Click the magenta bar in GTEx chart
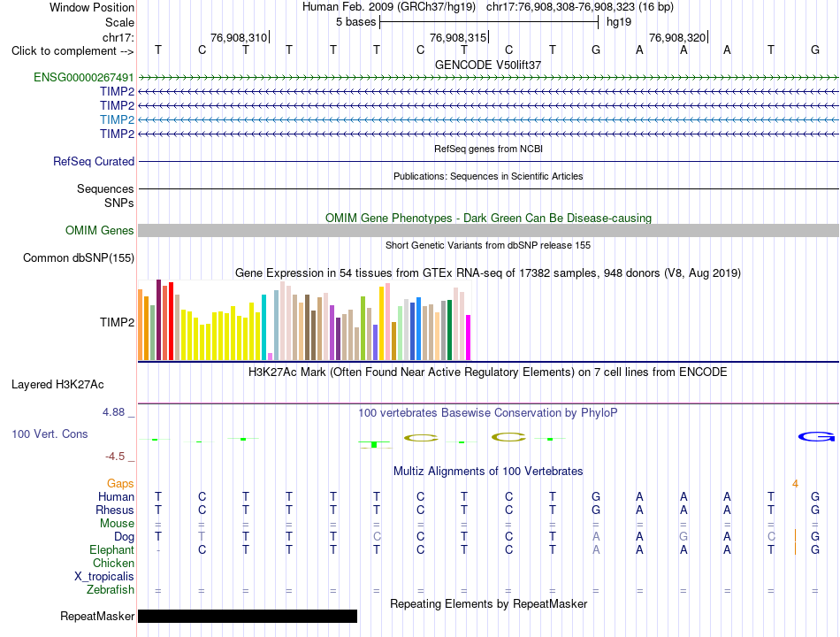840x637 pixels. (x=469, y=337)
